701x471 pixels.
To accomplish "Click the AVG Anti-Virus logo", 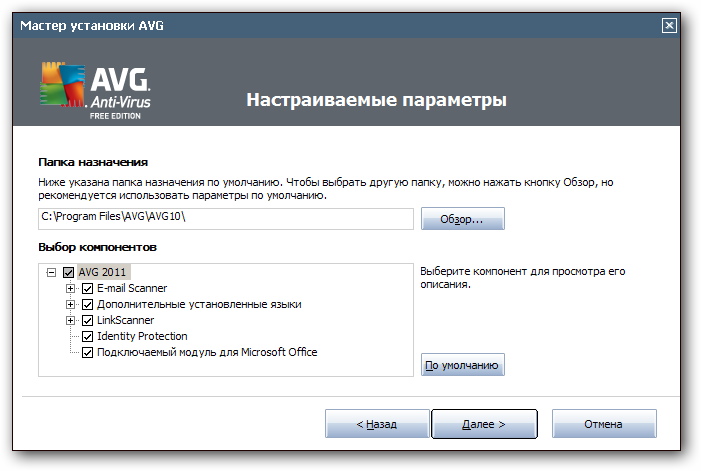I will pyautogui.click(x=95, y=91).
